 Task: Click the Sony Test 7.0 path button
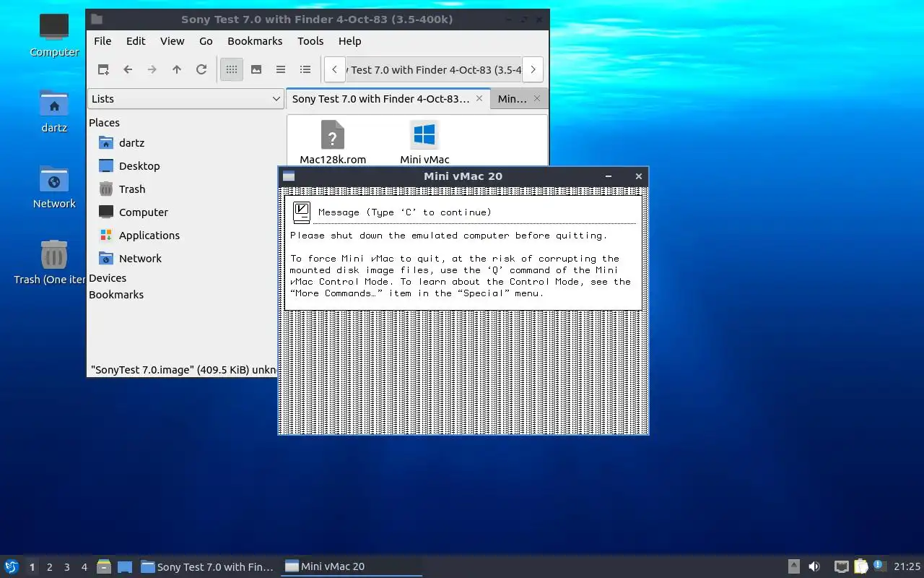pyautogui.click(x=433, y=70)
